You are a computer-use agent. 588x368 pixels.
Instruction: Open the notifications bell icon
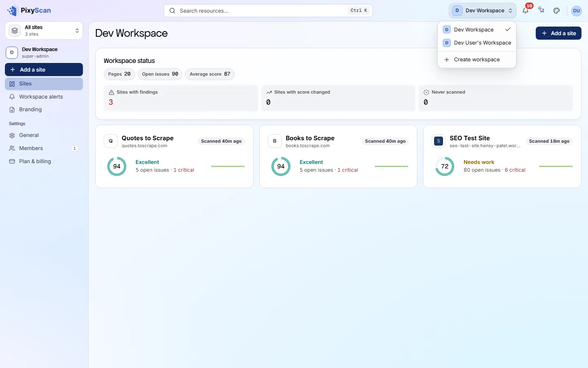coord(526,11)
